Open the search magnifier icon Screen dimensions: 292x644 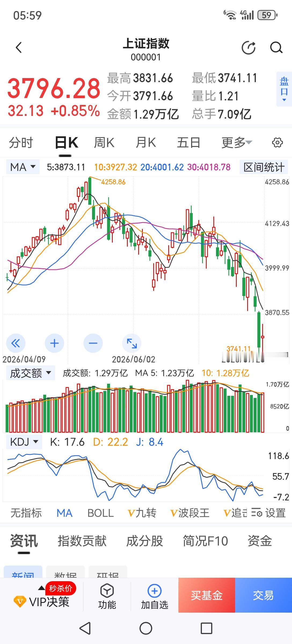[276, 48]
